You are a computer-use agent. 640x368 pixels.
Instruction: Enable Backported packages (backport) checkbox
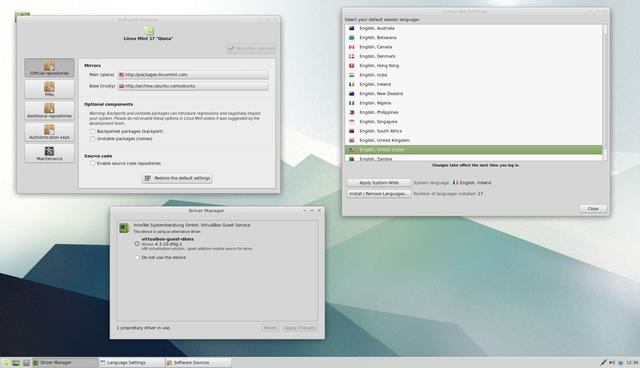coord(93,131)
